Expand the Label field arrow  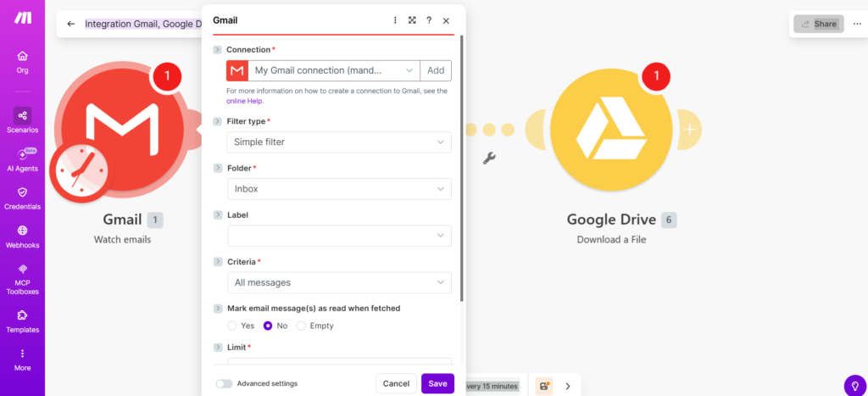point(218,215)
